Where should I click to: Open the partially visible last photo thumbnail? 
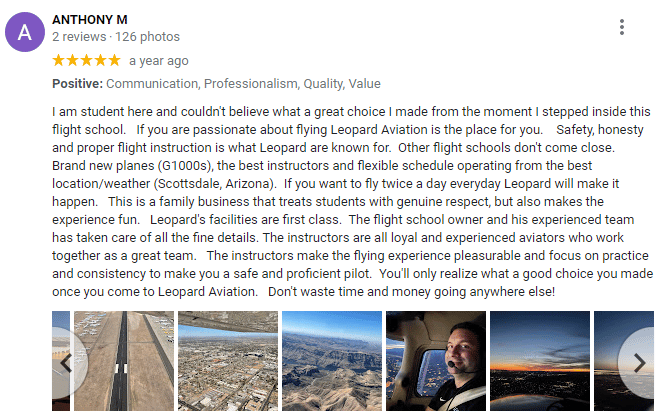[624, 361]
